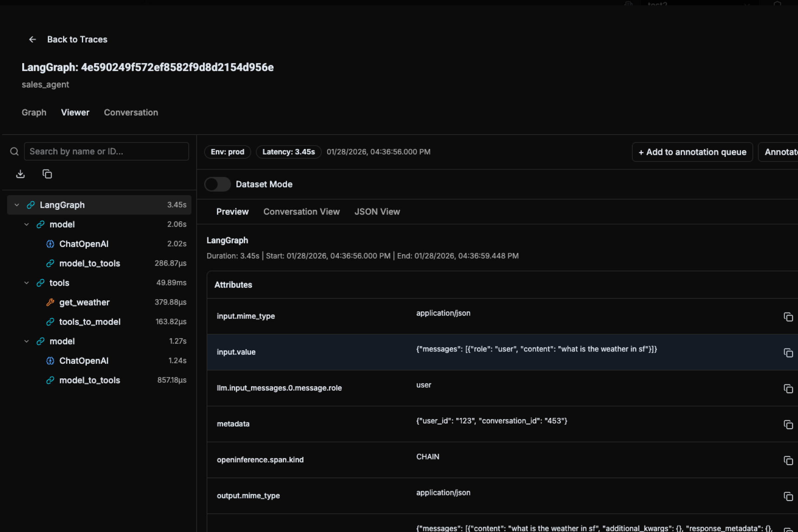798x532 pixels.
Task: Copy the metadata attribute value
Action: [788, 425]
